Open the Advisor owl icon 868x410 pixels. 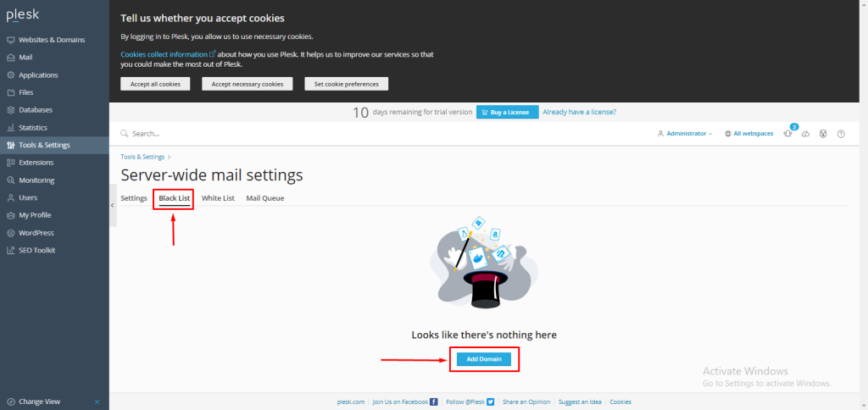coord(823,134)
